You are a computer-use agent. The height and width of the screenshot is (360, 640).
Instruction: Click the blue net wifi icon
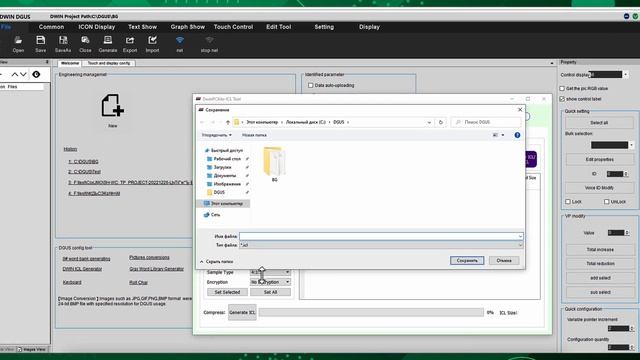coord(180,40)
